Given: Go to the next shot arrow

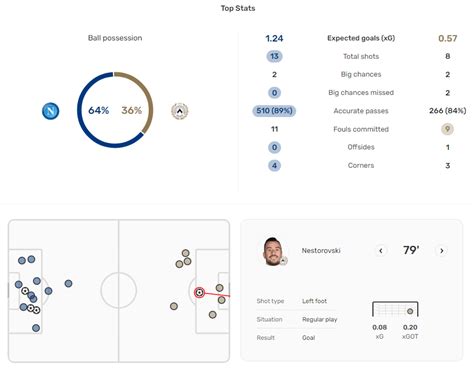Looking at the screenshot, I should coord(442,251).
